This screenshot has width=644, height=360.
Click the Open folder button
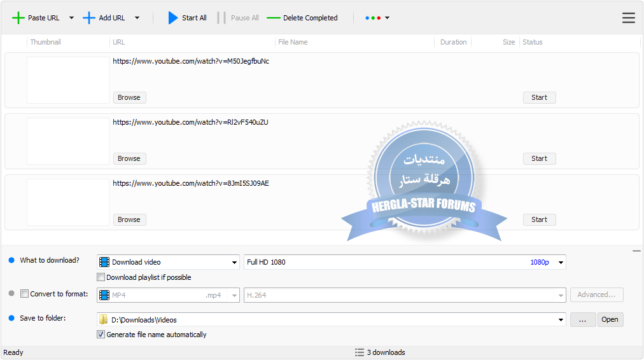point(610,320)
